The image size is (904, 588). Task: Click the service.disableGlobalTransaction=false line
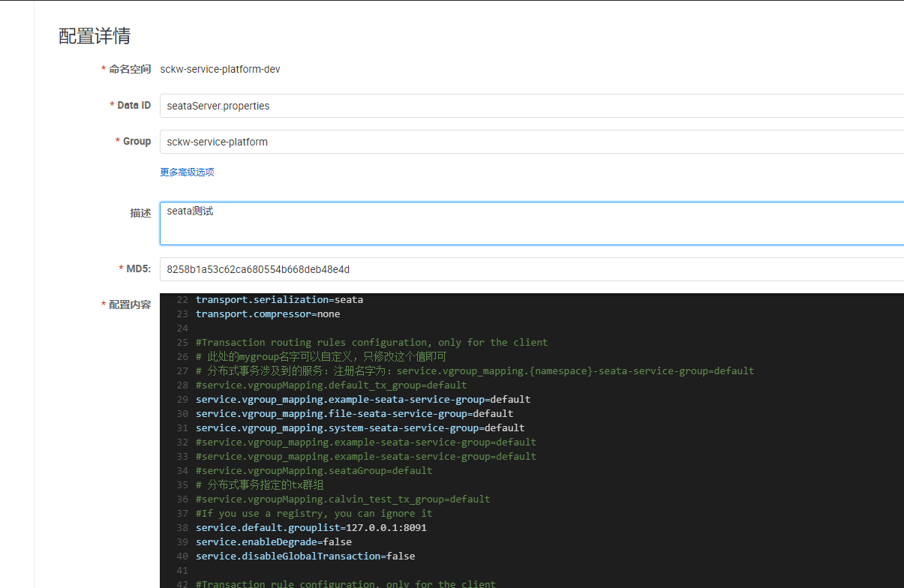(305, 556)
